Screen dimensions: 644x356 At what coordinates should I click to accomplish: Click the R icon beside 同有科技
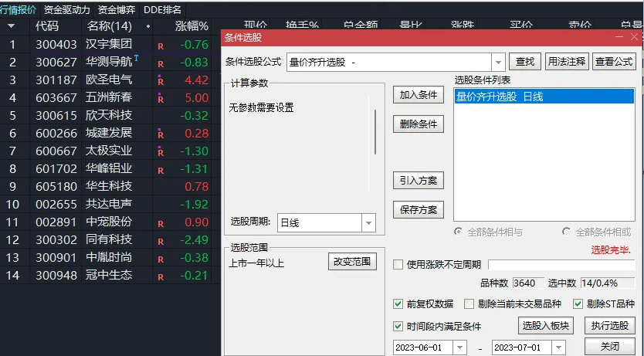pos(161,242)
